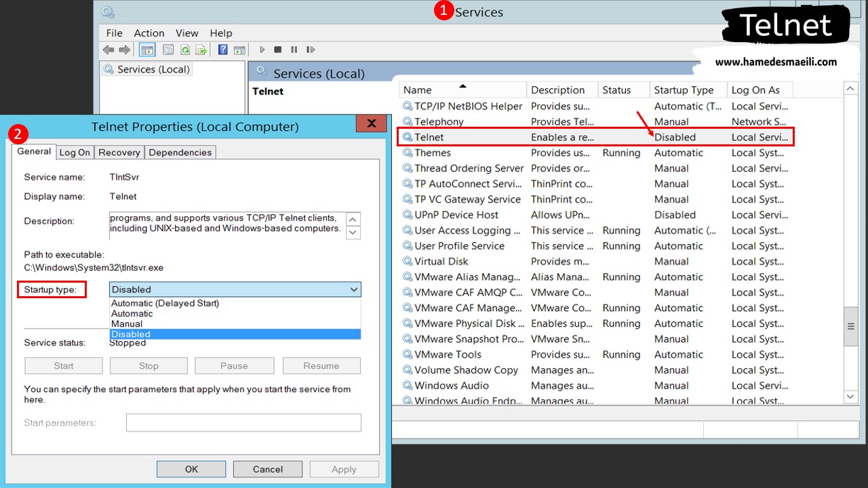Screen dimensions: 868x488
Task: Click the Start parameters input field
Action: click(x=243, y=423)
